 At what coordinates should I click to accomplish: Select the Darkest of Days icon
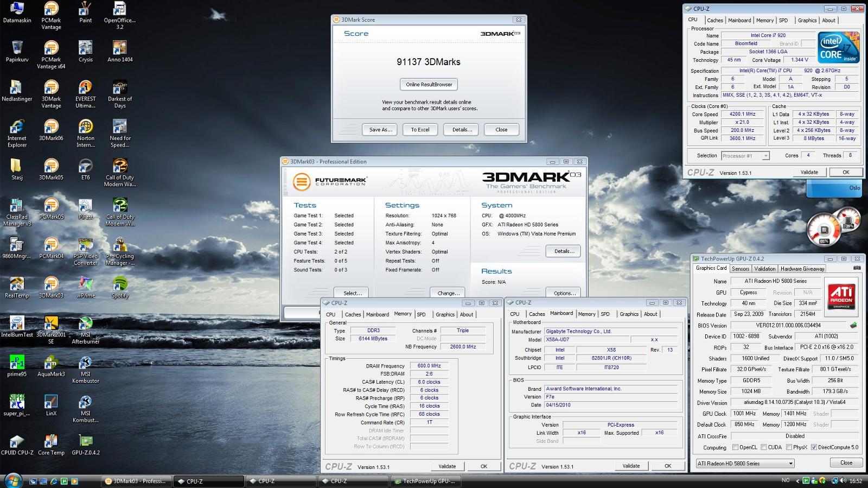(119, 94)
